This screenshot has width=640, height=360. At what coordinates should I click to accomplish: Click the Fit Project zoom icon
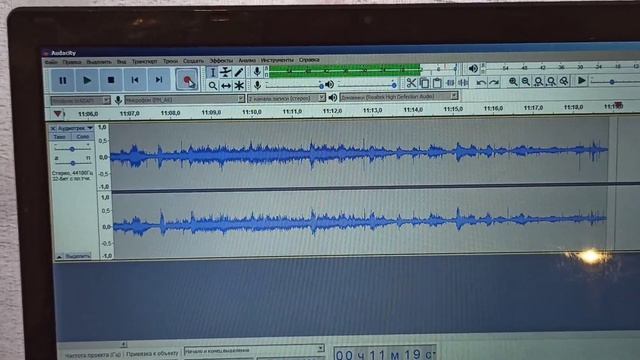(551, 81)
